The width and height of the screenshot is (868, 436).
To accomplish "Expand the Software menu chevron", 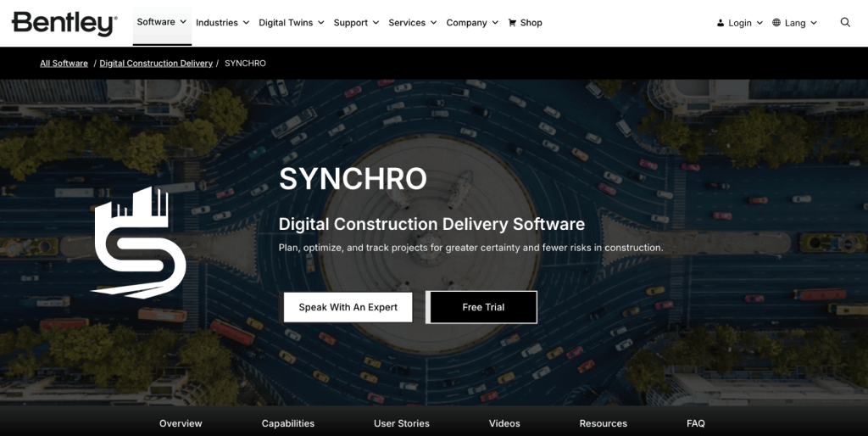I will [x=183, y=21].
